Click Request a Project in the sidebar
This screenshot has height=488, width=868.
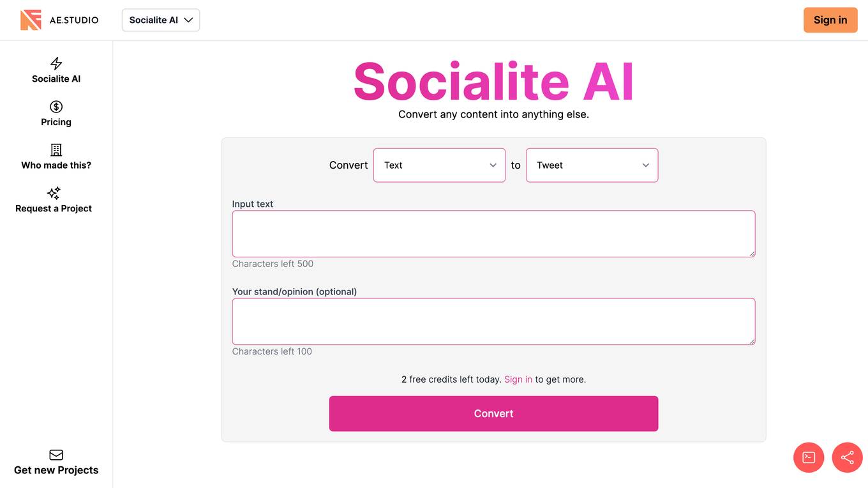tap(53, 208)
